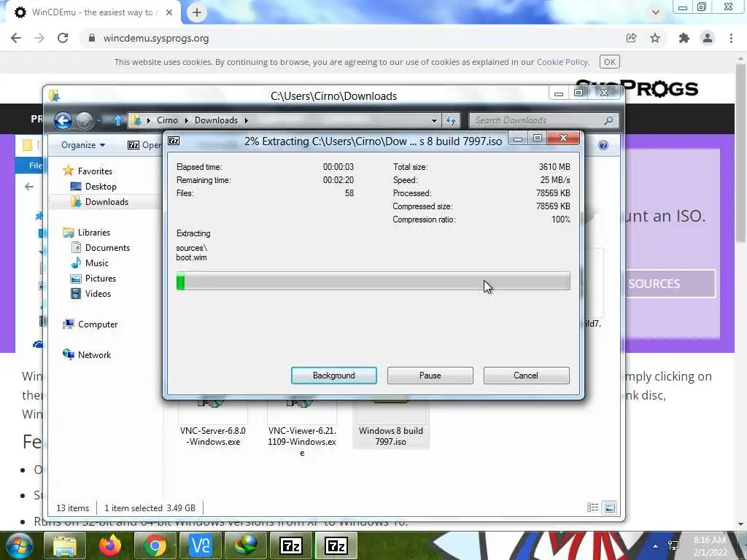Image resolution: width=747 pixels, height=560 pixels.
Task: Click Background button in 7-Zip dialog
Action: point(333,376)
